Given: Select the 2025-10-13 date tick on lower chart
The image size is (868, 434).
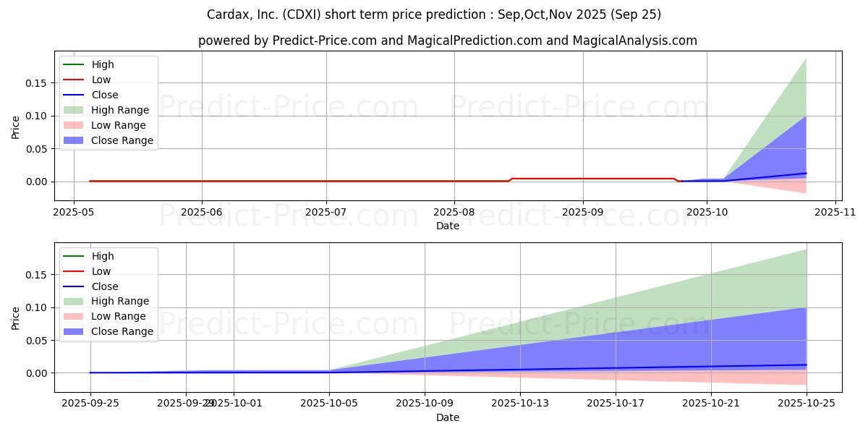Looking at the screenshot, I should (520, 404).
